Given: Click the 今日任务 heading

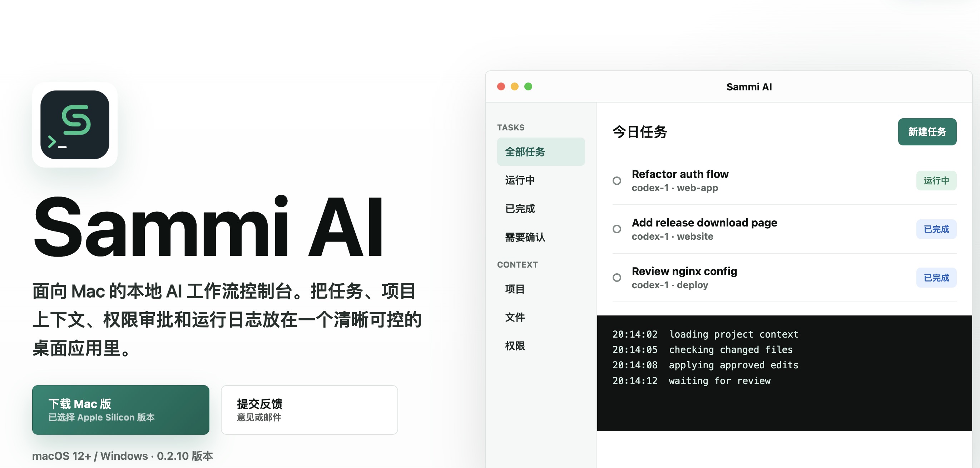Looking at the screenshot, I should click(x=639, y=132).
